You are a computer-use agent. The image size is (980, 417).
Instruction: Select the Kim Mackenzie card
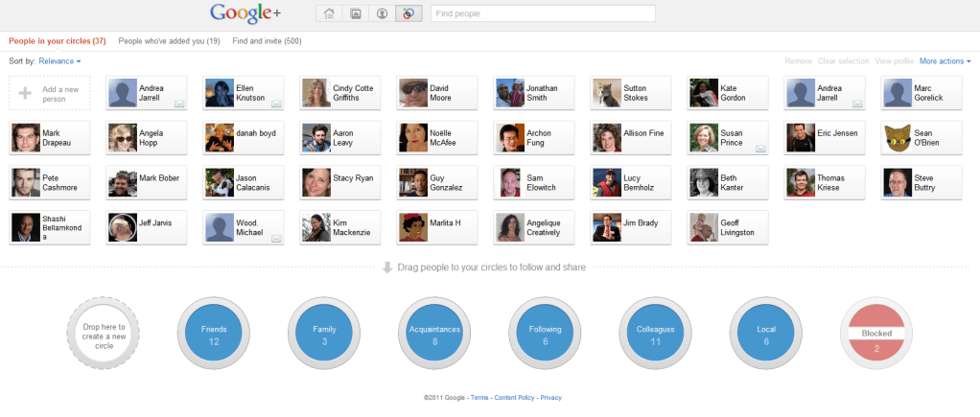340,227
